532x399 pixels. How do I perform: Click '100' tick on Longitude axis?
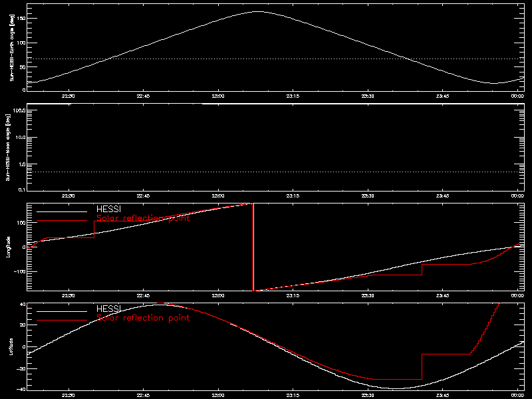click(22, 223)
